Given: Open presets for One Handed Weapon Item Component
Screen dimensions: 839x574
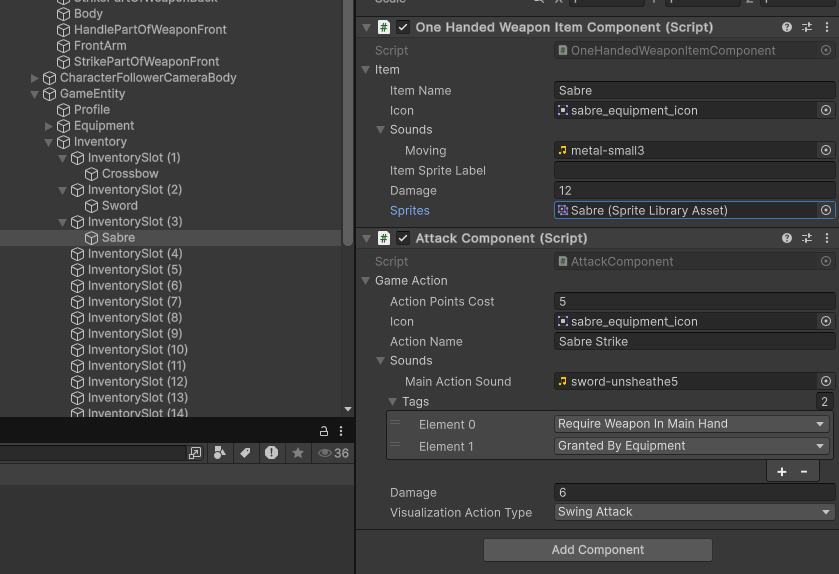Looking at the screenshot, I should click(807, 27).
